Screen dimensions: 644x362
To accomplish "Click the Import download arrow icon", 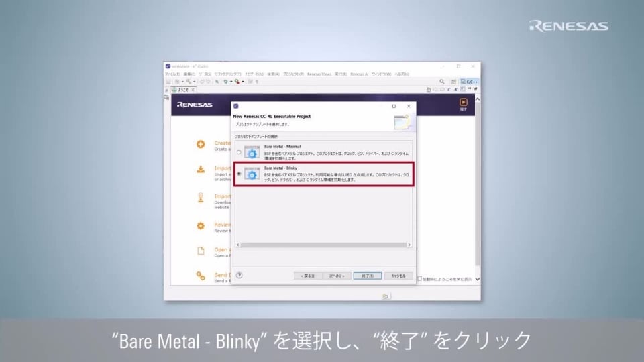I will (200, 170).
